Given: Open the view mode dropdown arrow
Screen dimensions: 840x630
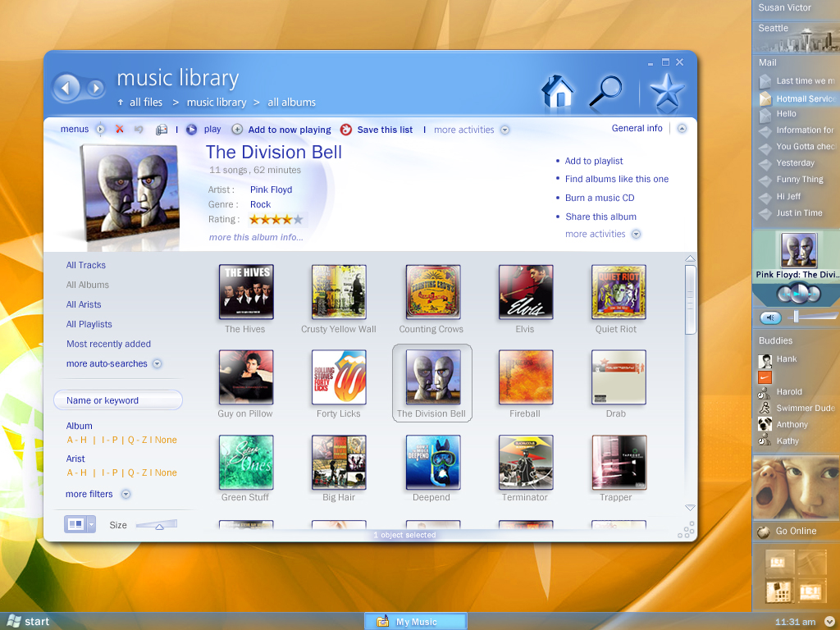Looking at the screenshot, I should pyautogui.click(x=92, y=524).
